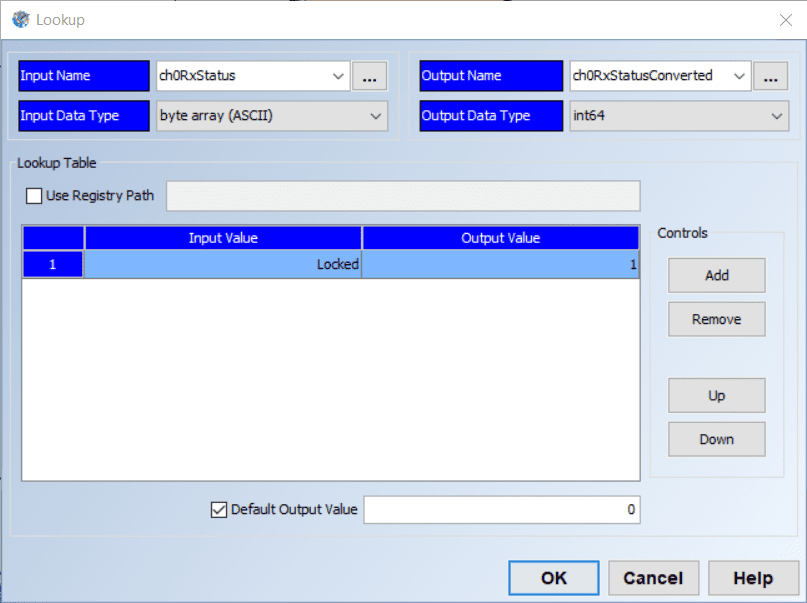Add a new lookup table row

[716, 276]
